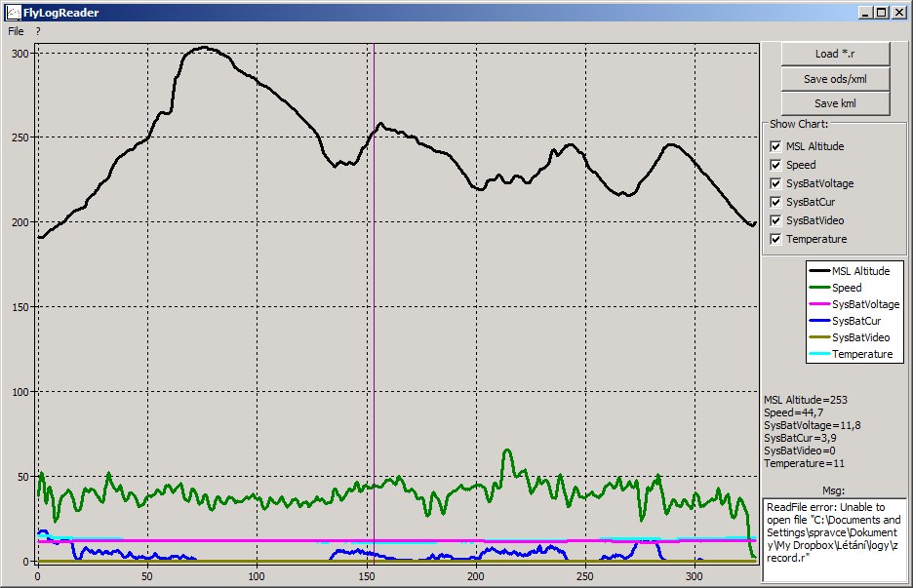This screenshot has width=913, height=588.
Task: Click the Load *.r button
Action: [835, 54]
